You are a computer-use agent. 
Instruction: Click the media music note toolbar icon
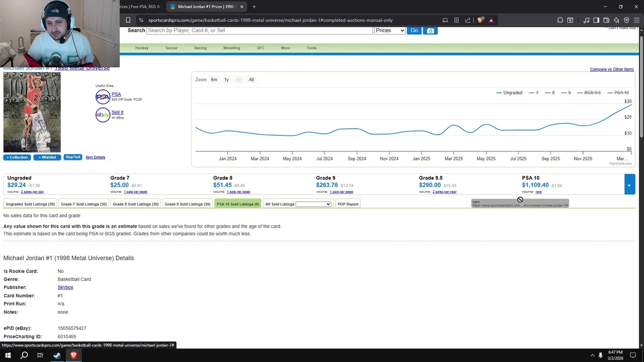point(586,20)
